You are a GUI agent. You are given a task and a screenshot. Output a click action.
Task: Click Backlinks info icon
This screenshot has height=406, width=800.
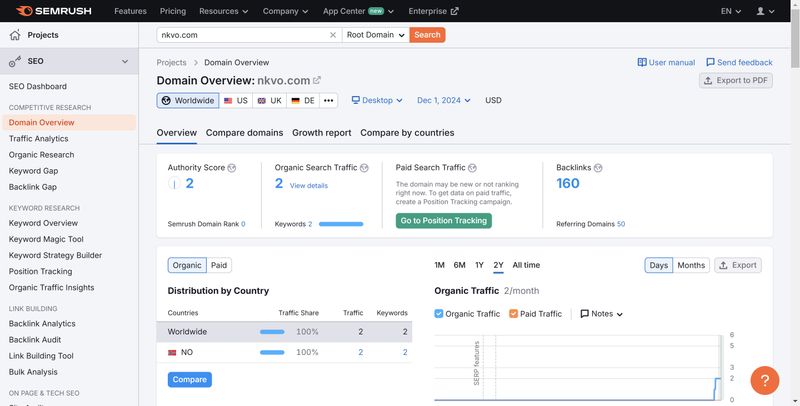click(x=598, y=168)
